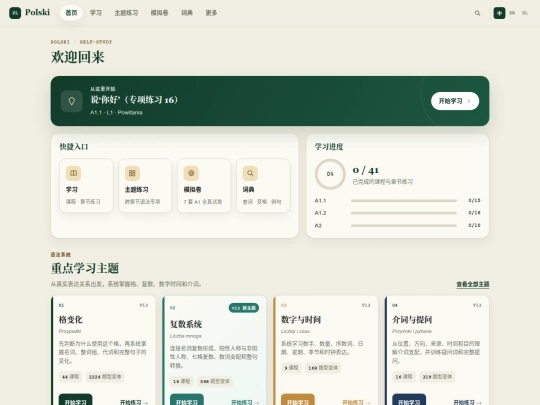Click the A1.1 · L1 · Powitania subtitle
Screen dimensions: 540x405
116,113
